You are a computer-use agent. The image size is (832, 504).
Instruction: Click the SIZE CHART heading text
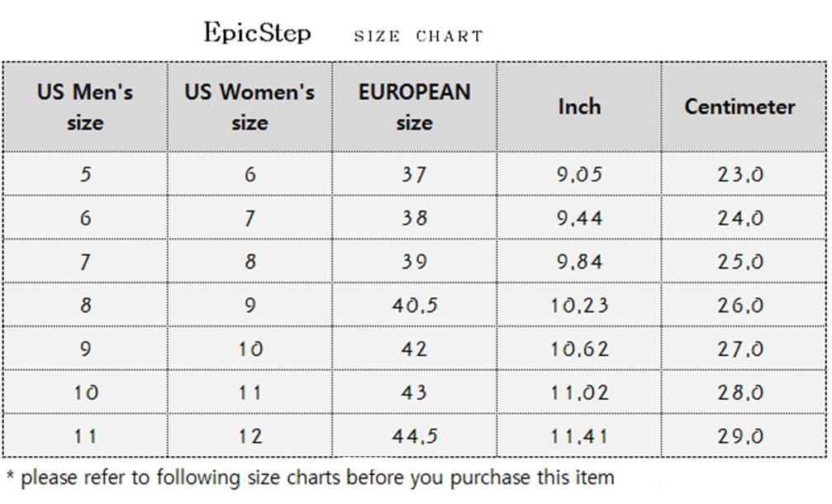[417, 36]
